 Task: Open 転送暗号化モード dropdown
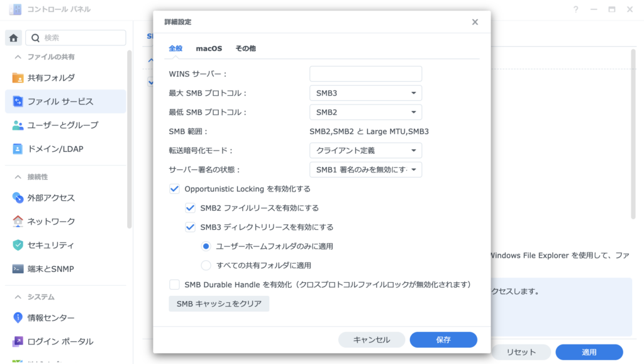[x=365, y=151]
